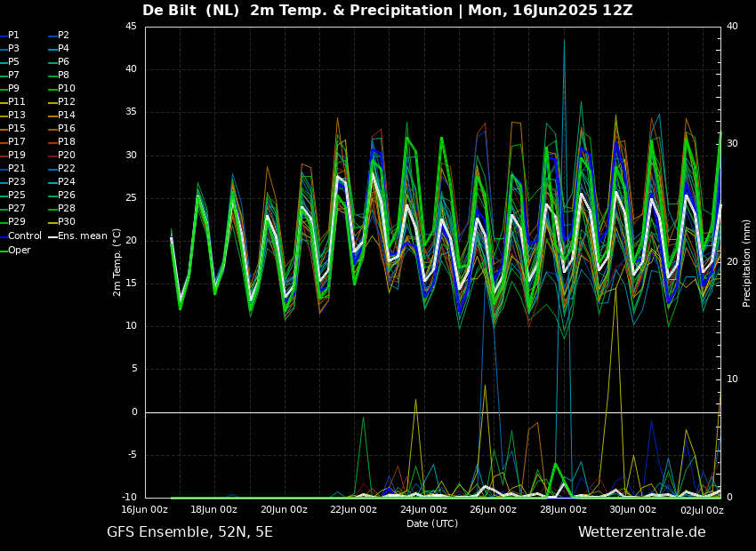Image resolution: width=756 pixels, height=551 pixels.
Task: Click the P15 legend entry
Action: [16, 129]
